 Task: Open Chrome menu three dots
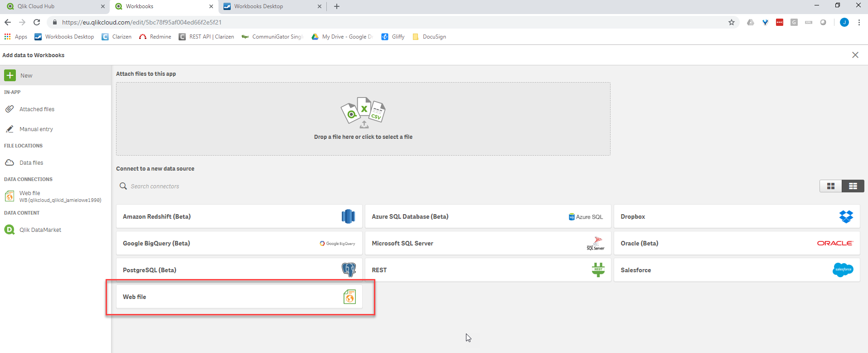click(x=859, y=22)
